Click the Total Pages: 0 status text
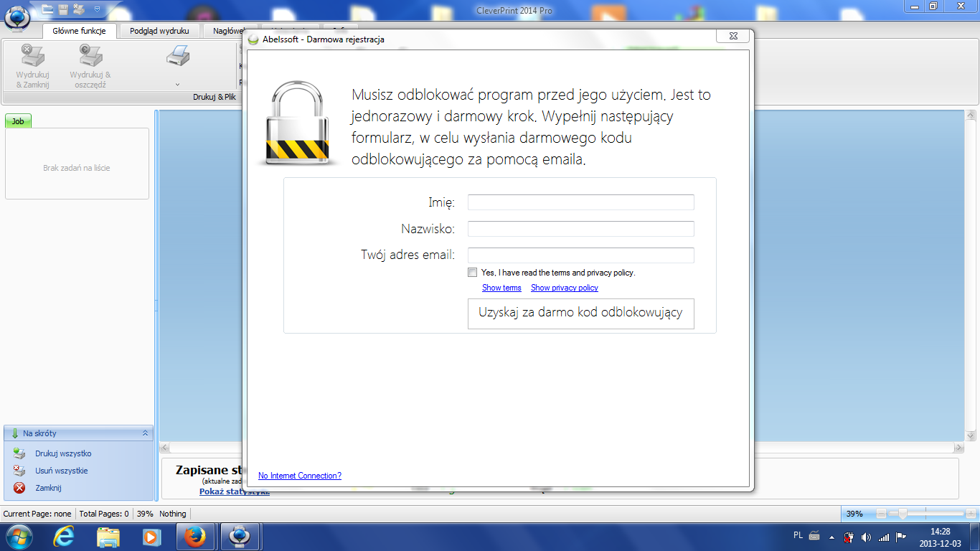 pyautogui.click(x=104, y=514)
